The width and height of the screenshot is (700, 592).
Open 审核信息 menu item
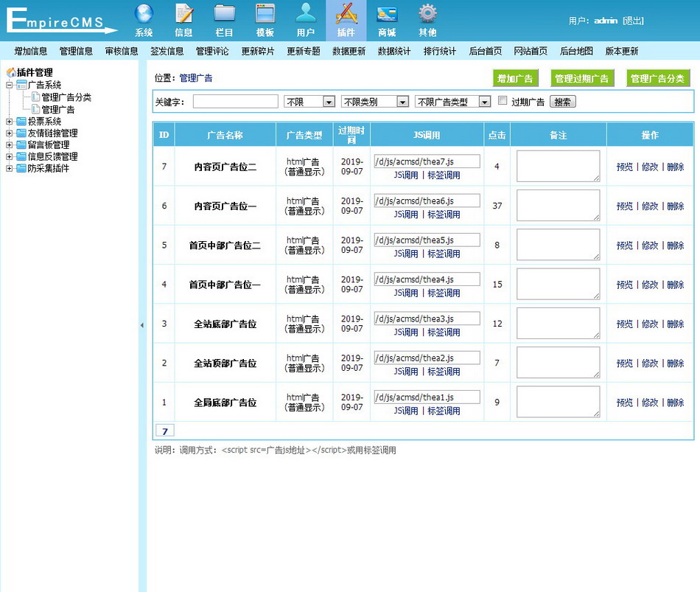click(x=122, y=52)
